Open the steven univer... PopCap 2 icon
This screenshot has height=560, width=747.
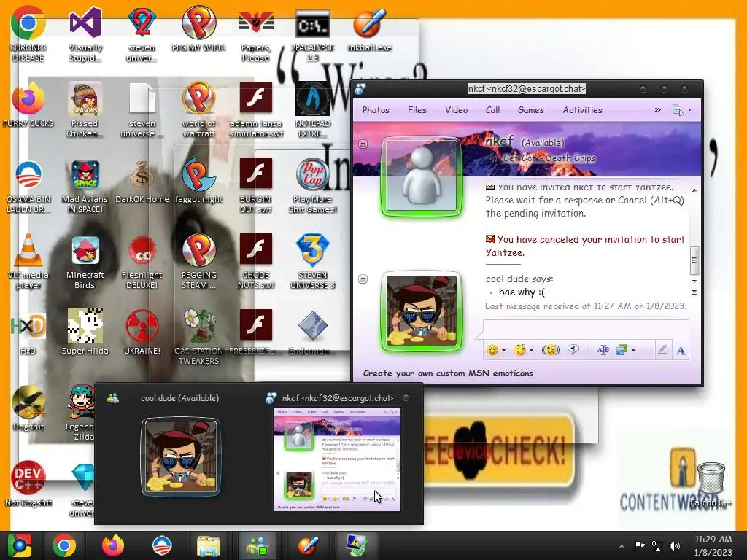(x=142, y=34)
